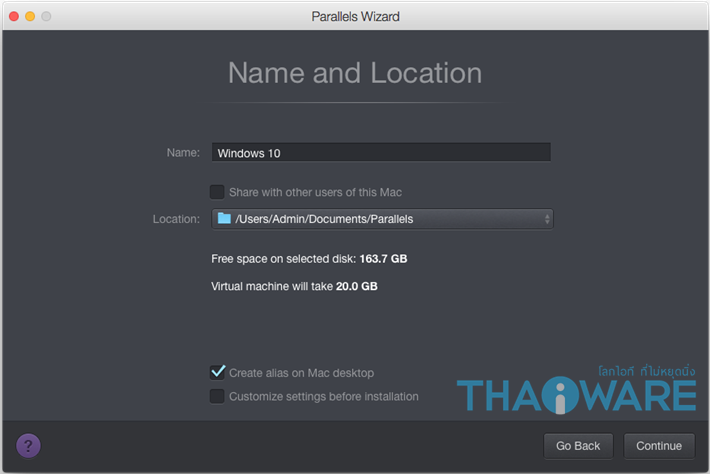Click the Go Back button
The width and height of the screenshot is (710, 474).
click(x=578, y=446)
